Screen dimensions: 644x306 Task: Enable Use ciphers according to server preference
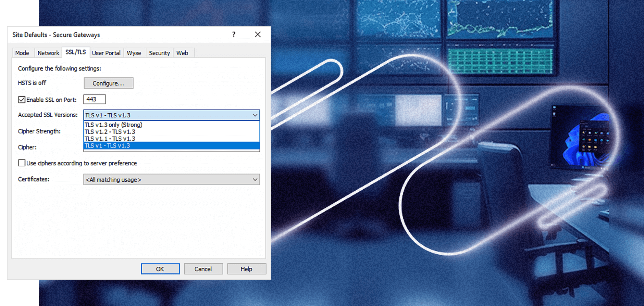[x=22, y=163]
